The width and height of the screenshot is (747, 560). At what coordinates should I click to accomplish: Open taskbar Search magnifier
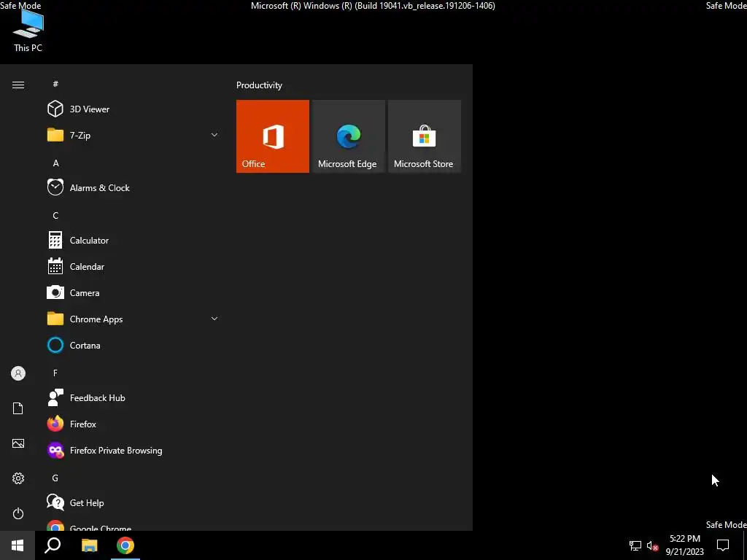pos(53,545)
